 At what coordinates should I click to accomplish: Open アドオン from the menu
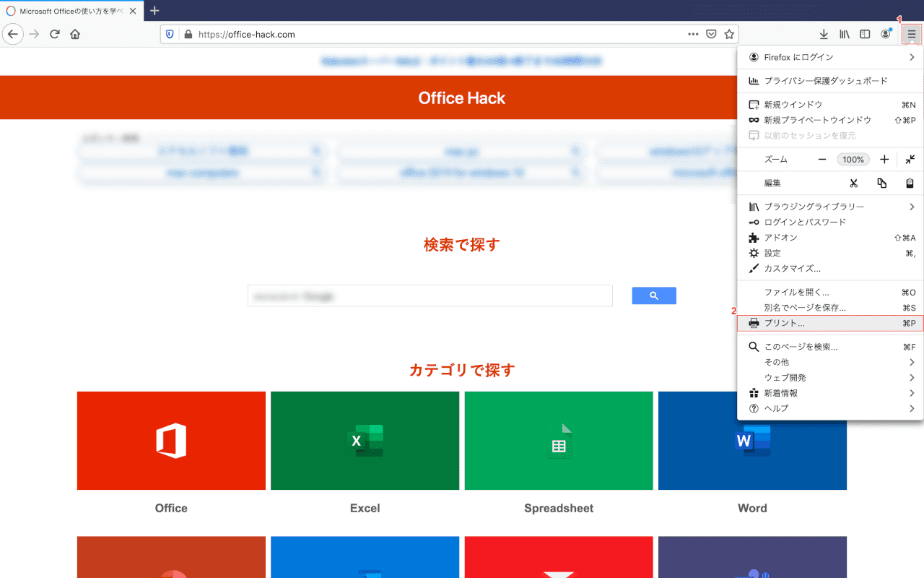click(x=830, y=238)
